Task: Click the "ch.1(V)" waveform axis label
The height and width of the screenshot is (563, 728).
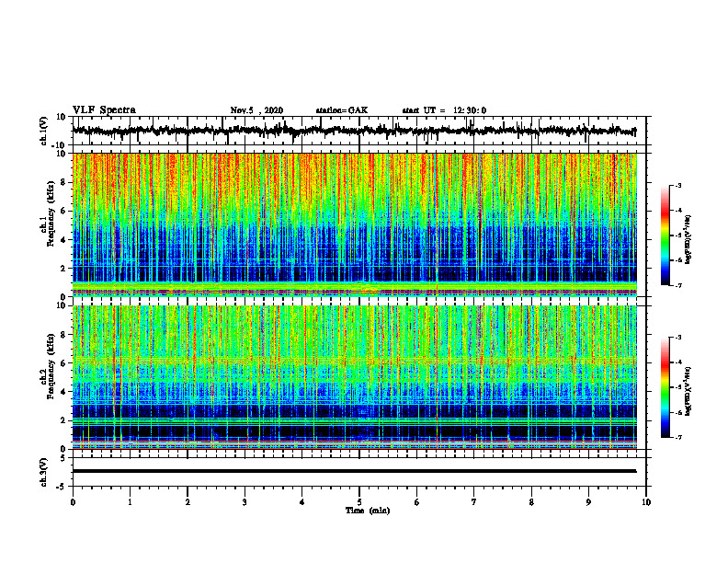Action: point(43,131)
